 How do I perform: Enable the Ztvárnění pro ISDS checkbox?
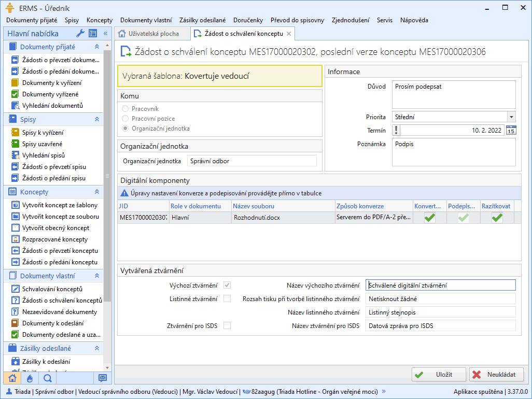[x=227, y=325]
